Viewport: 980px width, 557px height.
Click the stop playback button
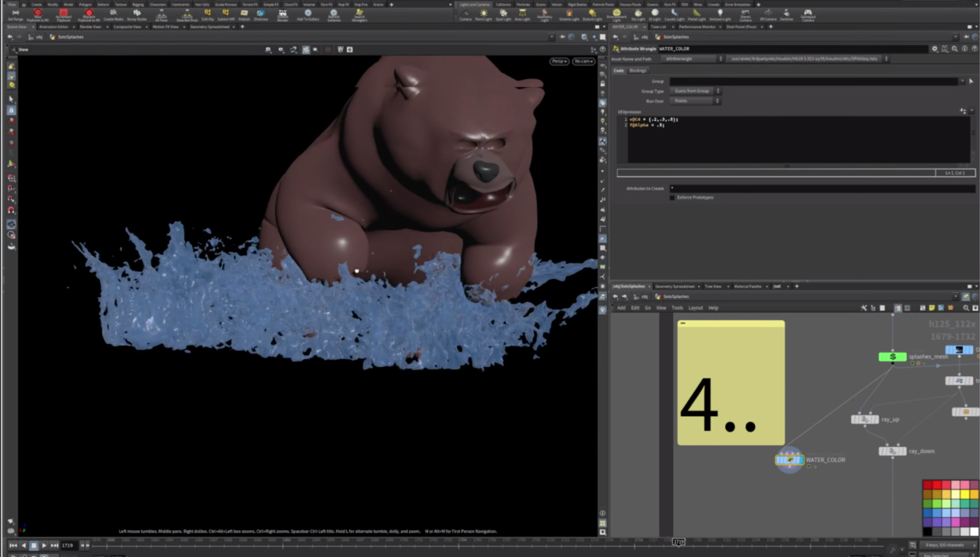(34, 546)
